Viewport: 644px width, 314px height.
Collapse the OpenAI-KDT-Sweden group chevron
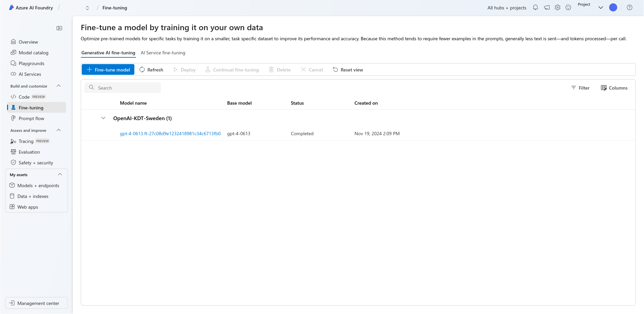(x=103, y=118)
